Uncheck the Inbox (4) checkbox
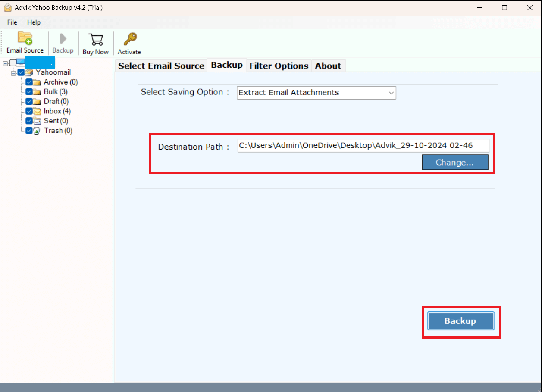Image resolution: width=542 pixels, height=392 pixels. [x=29, y=111]
